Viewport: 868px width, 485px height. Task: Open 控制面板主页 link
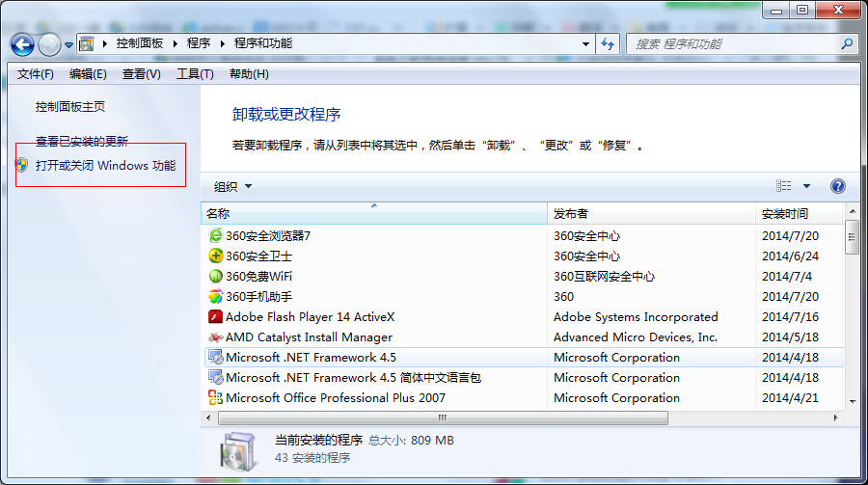(70, 107)
